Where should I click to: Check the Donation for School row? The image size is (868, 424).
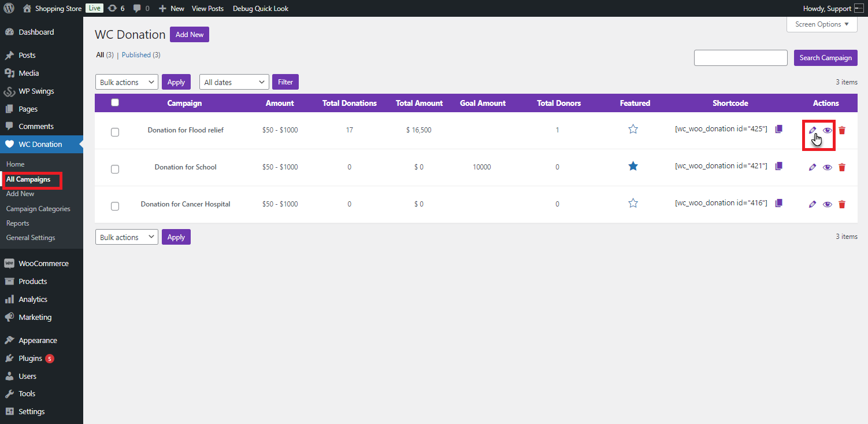pyautogui.click(x=115, y=169)
